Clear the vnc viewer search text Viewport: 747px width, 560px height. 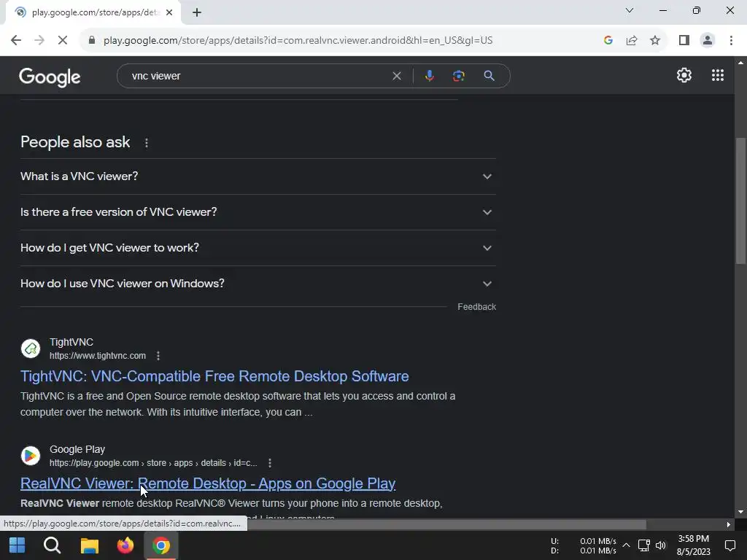click(x=397, y=76)
